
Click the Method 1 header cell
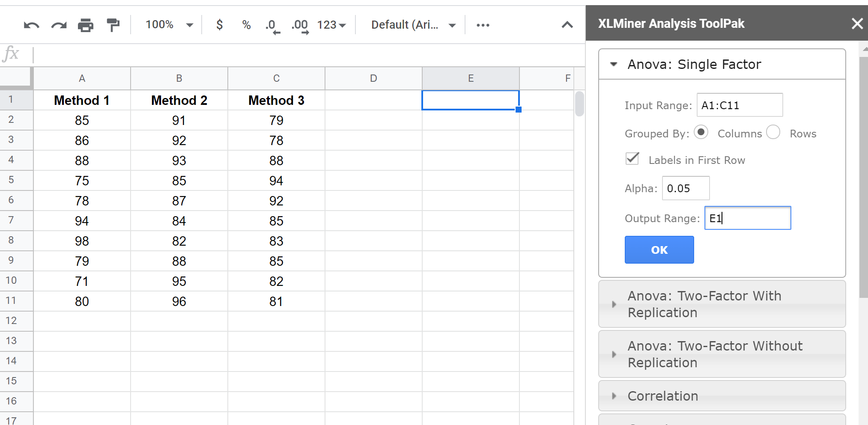click(82, 100)
